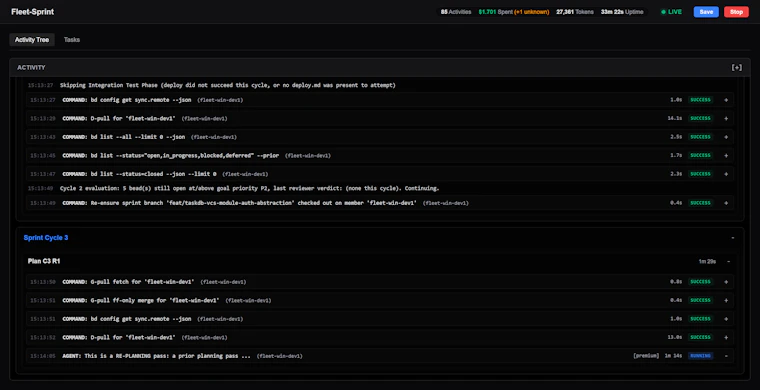Click the 27,361 Tokens counter

[x=575, y=12]
